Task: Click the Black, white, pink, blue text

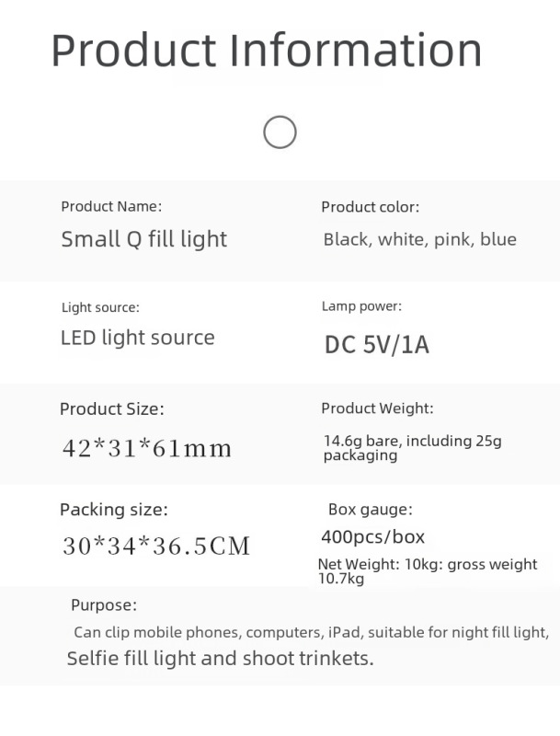Action: tap(419, 240)
